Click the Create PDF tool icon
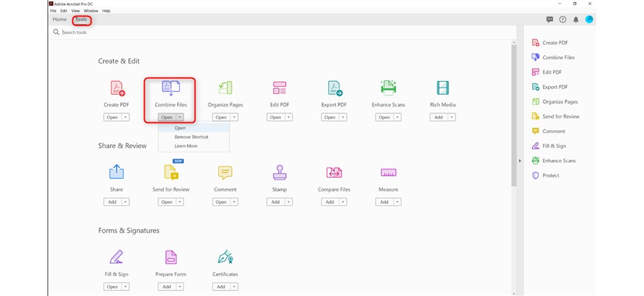Image resolution: width=644 pixels, height=296 pixels. coord(116,88)
